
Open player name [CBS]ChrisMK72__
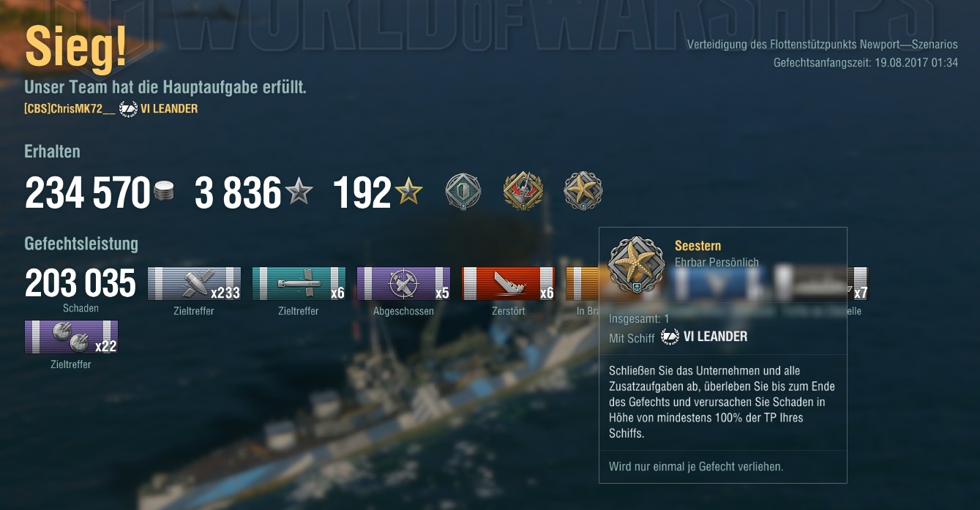[70, 109]
